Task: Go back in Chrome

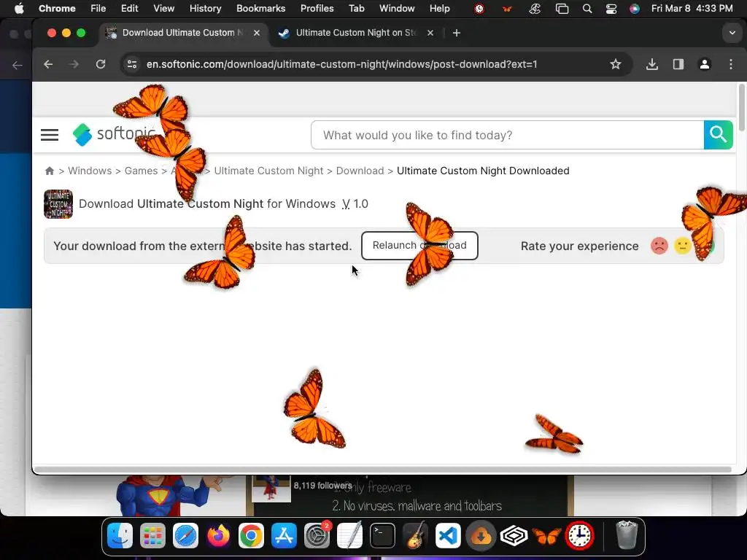Action: 48,64
